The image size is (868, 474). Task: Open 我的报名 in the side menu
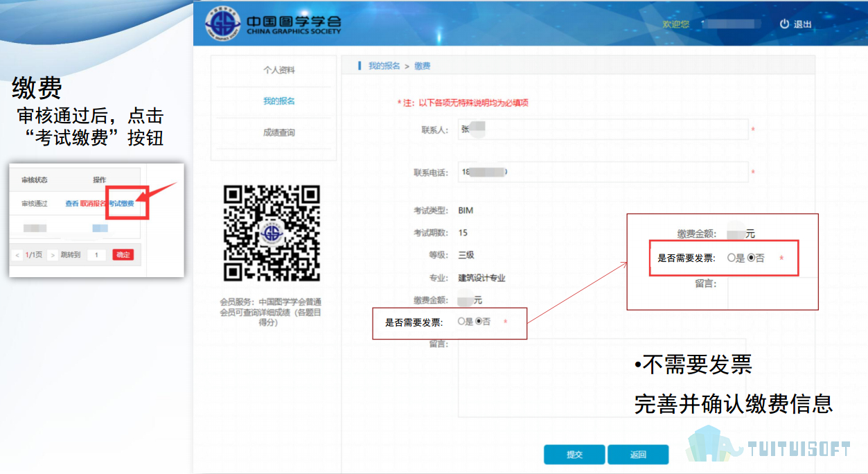[279, 101]
